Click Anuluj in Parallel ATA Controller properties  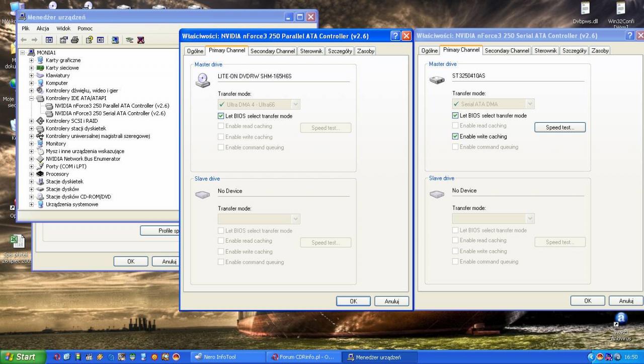pos(392,301)
